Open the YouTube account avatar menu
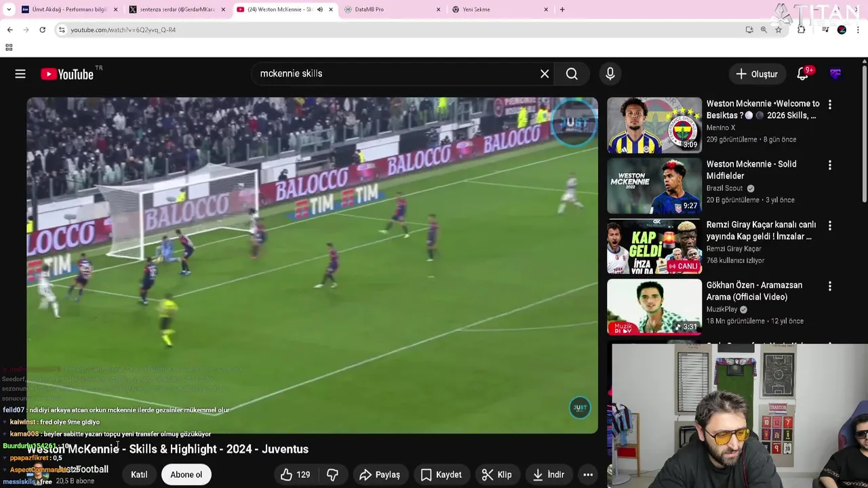The height and width of the screenshot is (488, 868). 835,74
